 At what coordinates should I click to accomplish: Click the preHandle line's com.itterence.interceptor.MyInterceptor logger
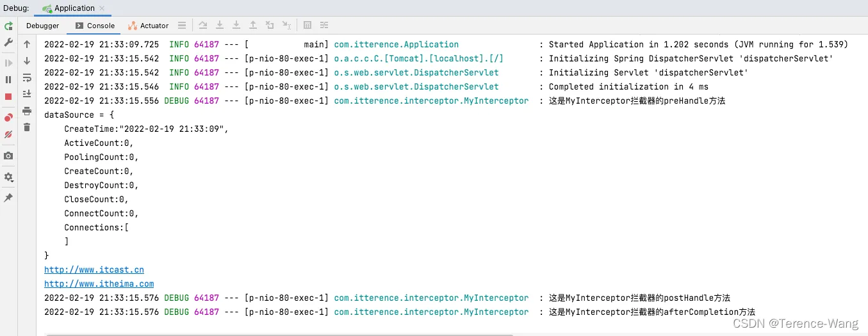tap(432, 101)
